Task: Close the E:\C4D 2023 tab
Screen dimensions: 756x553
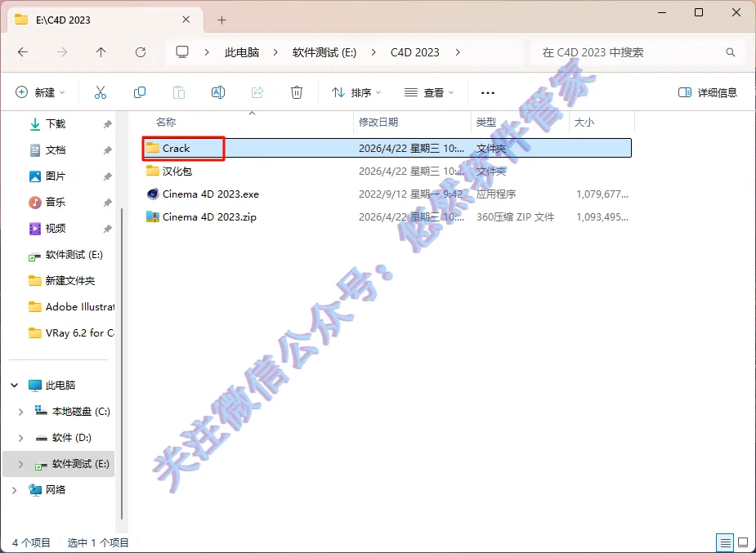Action: (x=186, y=20)
